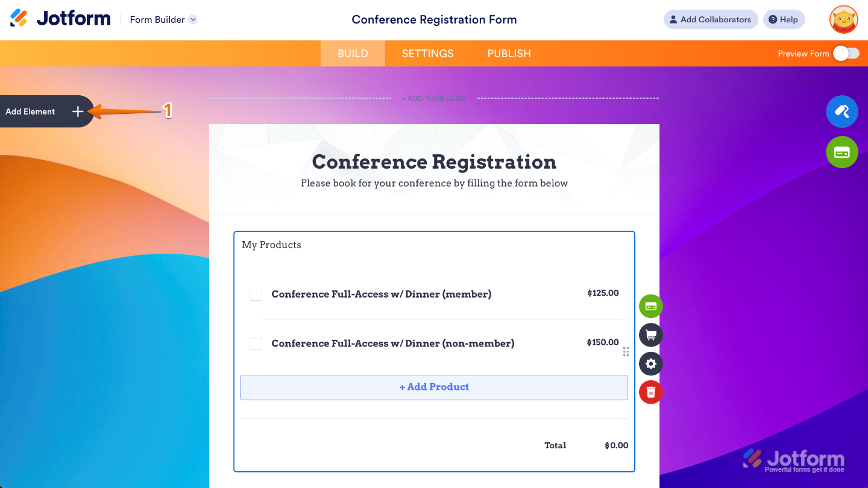Click the Jotform logo

tap(60, 18)
